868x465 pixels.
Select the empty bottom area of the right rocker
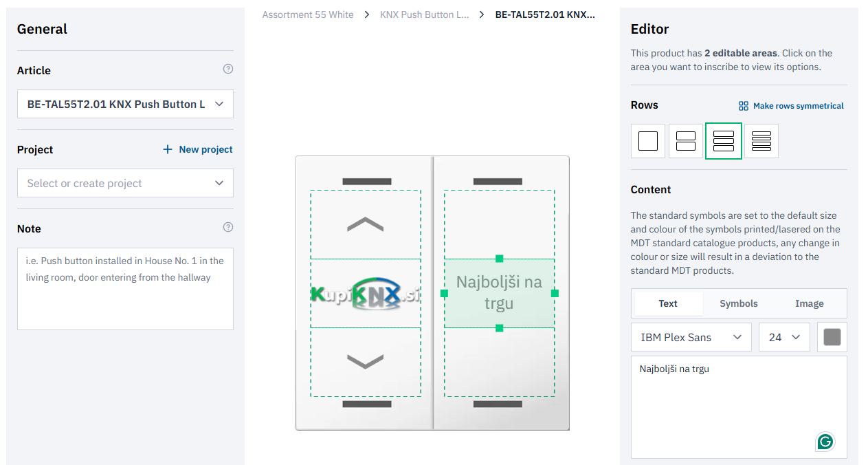pos(500,362)
